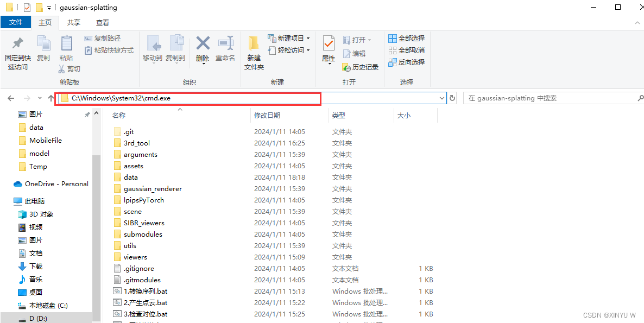Click the search magnifier icon
Image resolution: width=644 pixels, height=323 pixels.
click(x=640, y=98)
